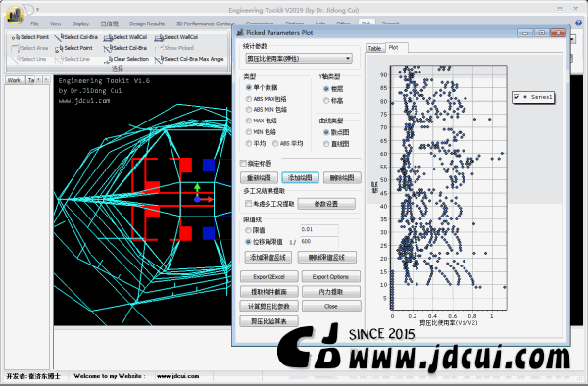Toggle the Series1 legend checkbox

click(516, 97)
